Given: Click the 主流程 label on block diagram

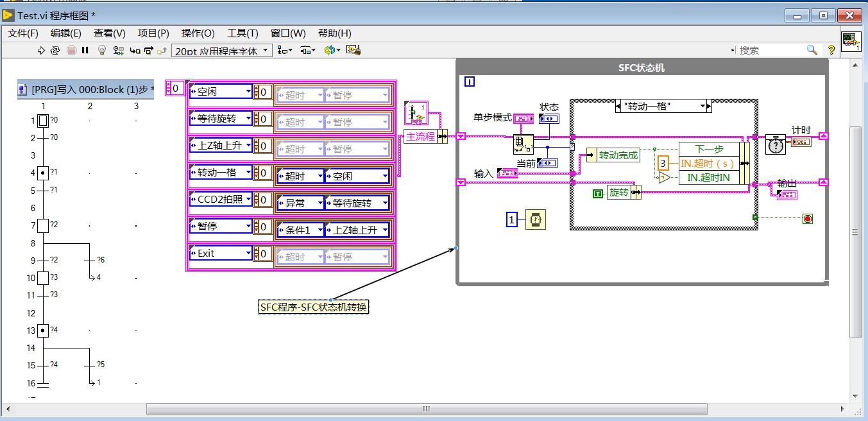Looking at the screenshot, I should pos(420,137).
